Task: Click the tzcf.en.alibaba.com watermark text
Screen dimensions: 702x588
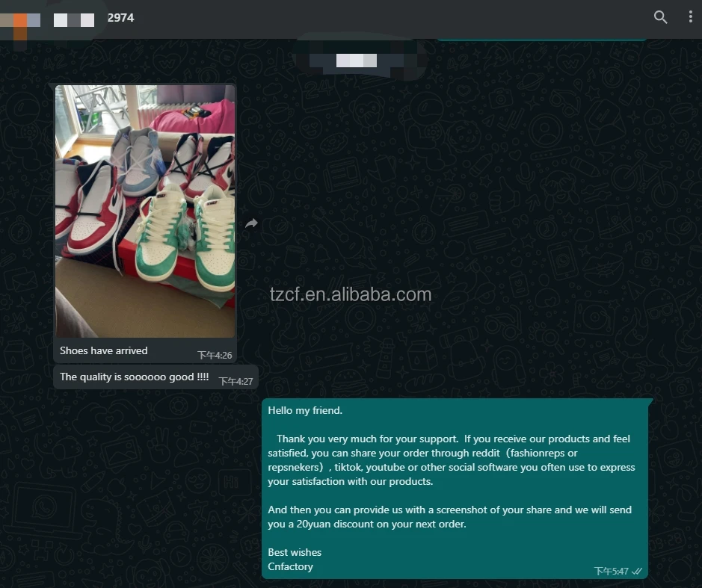Action: pyautogui.click(x=351, y=294)
